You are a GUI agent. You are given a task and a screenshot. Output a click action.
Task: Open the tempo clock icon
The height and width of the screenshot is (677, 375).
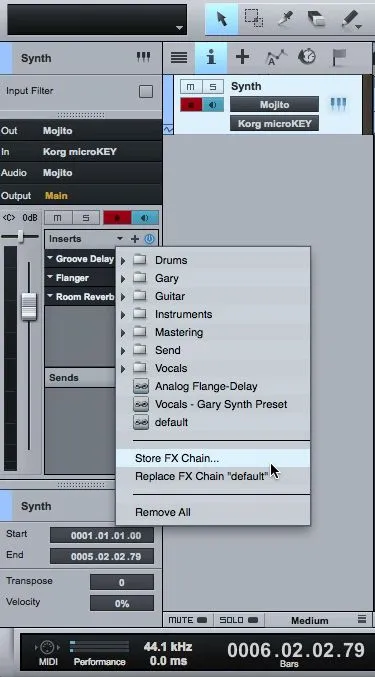[x=307, y=57]
